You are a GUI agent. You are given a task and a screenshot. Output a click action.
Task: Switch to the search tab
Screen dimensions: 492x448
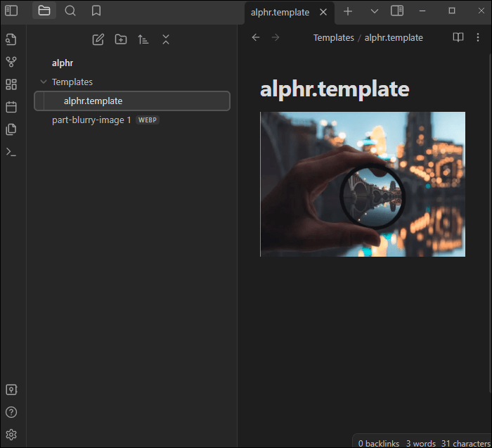click(x=70, y=11)
